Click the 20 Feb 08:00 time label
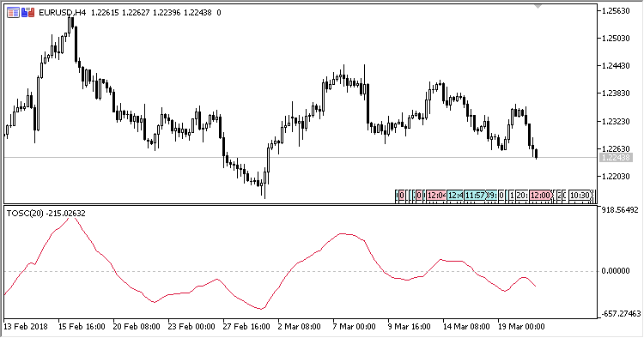 point(137,327)
